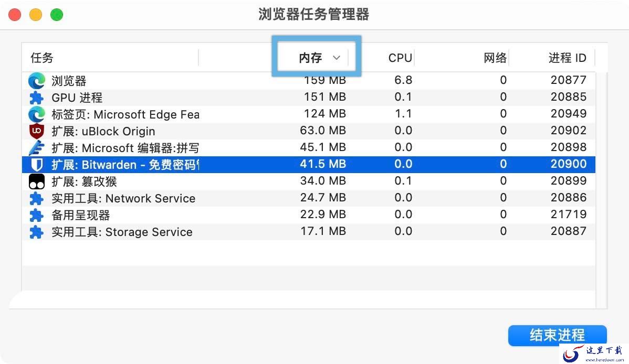Sort by the CPU column header
The width and height of the screenshot is (629, 364).
click(400, 58)
